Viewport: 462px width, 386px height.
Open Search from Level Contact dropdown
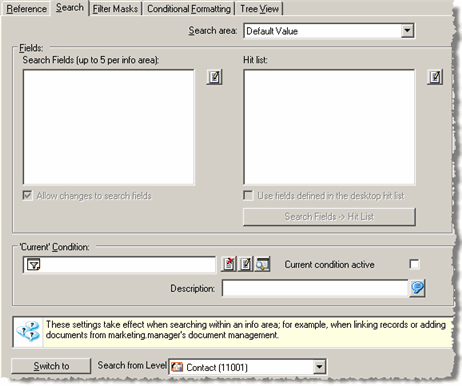click(x=319, y=367)
